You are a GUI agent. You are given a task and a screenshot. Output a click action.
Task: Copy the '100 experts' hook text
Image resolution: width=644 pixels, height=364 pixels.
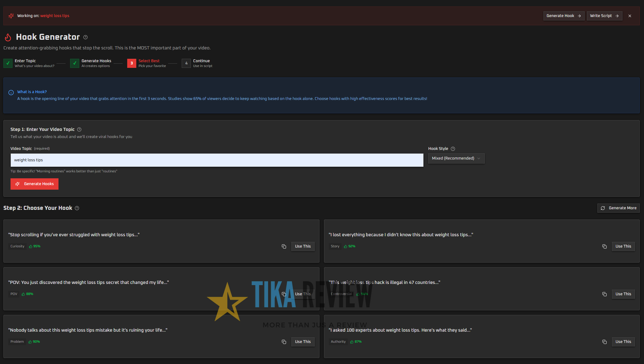pos(604,342)
